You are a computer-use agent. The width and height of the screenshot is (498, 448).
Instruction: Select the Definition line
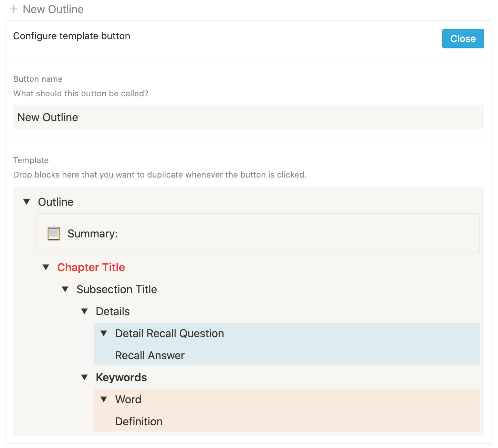[x=139, y=421]
